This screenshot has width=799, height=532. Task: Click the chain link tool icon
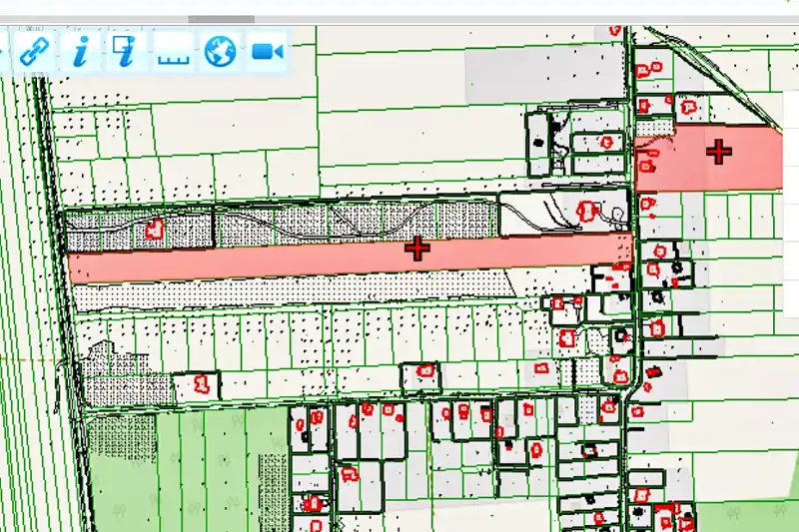tap(35, 52)
